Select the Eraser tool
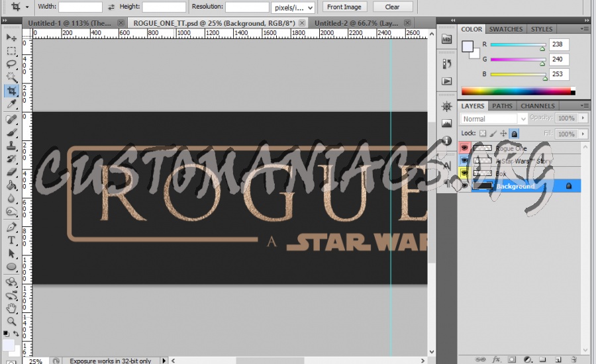Viewport: 596px width, 364px height. (x=11, y=172)
